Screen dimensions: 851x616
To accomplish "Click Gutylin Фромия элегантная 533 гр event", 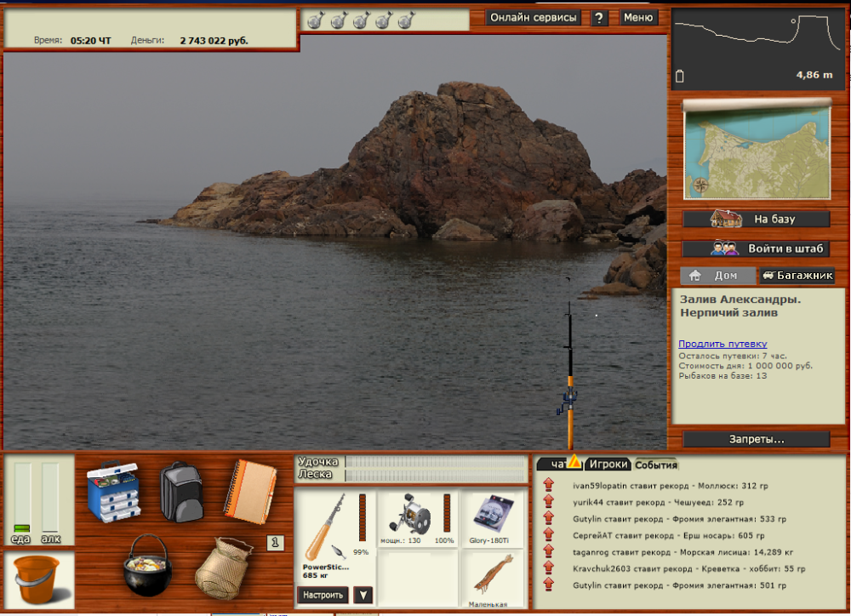I will [679, 519].
